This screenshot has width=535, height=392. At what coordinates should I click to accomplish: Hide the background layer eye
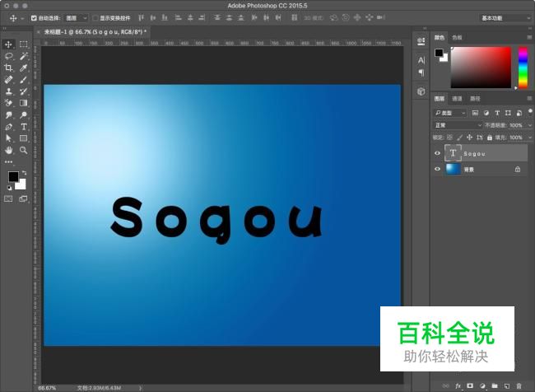[x=437, y=169]
